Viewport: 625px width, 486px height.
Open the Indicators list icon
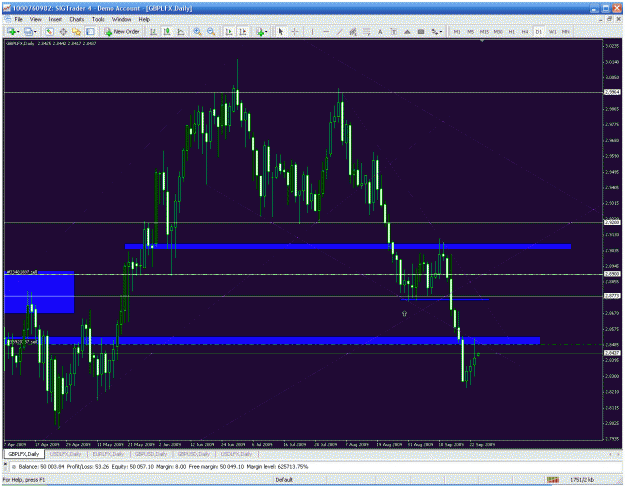260,32
